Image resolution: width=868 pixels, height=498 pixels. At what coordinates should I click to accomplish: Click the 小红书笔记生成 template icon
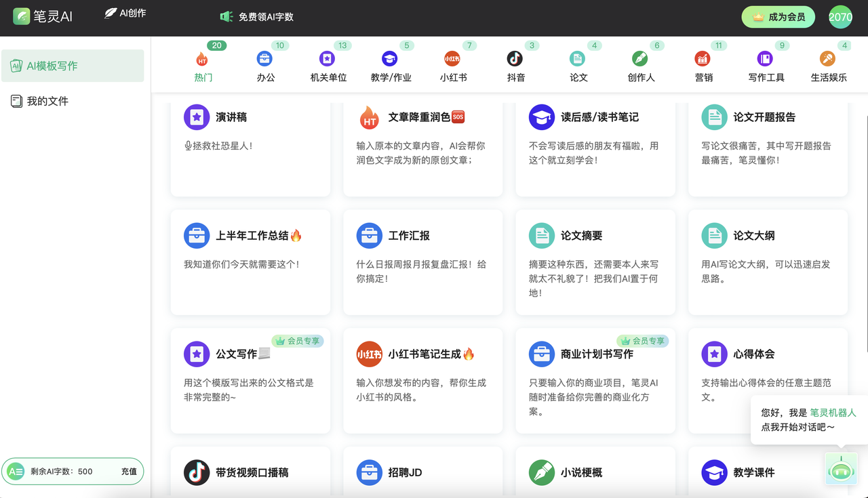point(370,354)
